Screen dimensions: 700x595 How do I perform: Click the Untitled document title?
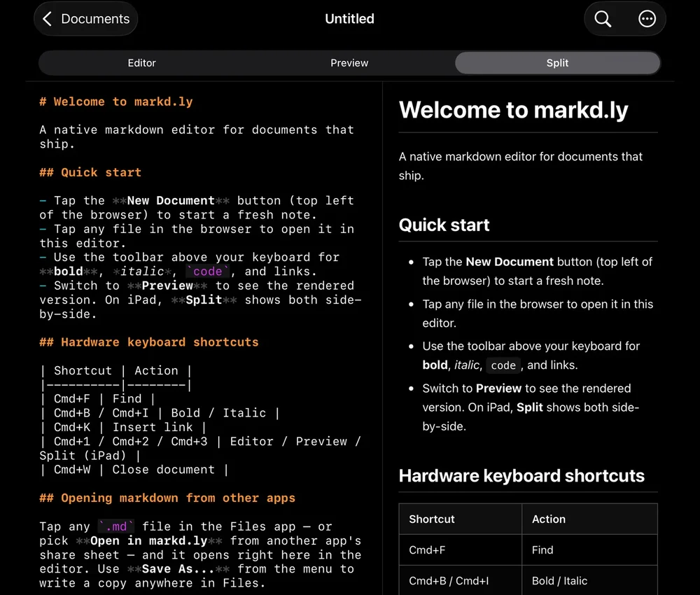click(x=349, y=19)
